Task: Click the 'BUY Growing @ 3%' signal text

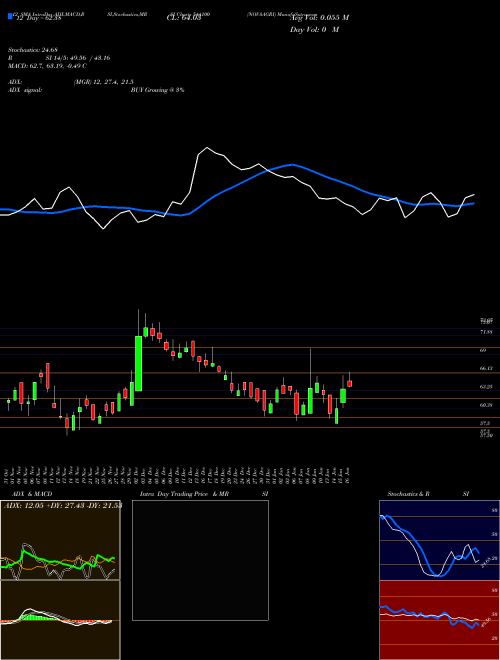Action: pyautogui.click(x=157, y=90)
